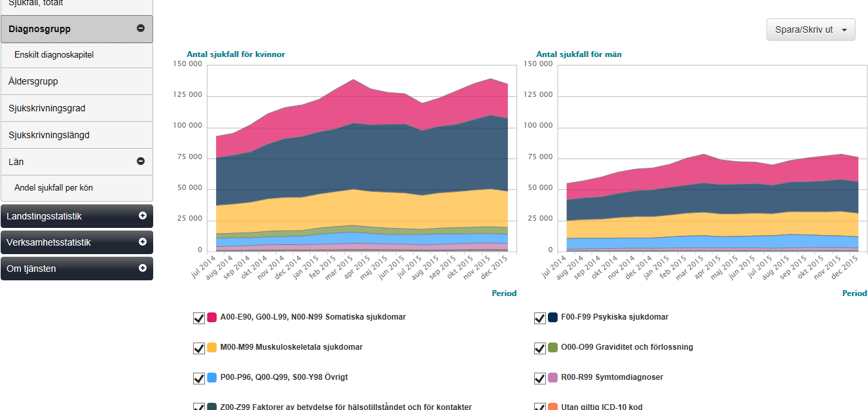Click the chart title Antal sjukfall för män
868x410 pixels.
pos(579,54)
